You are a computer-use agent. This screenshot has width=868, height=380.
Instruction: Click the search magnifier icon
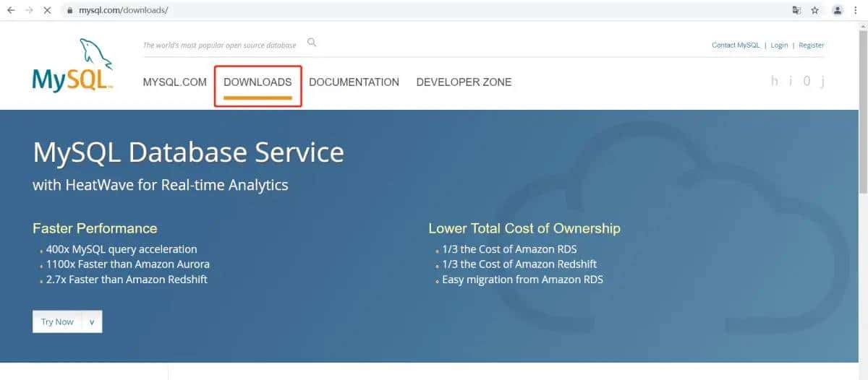tap(312, 43)
